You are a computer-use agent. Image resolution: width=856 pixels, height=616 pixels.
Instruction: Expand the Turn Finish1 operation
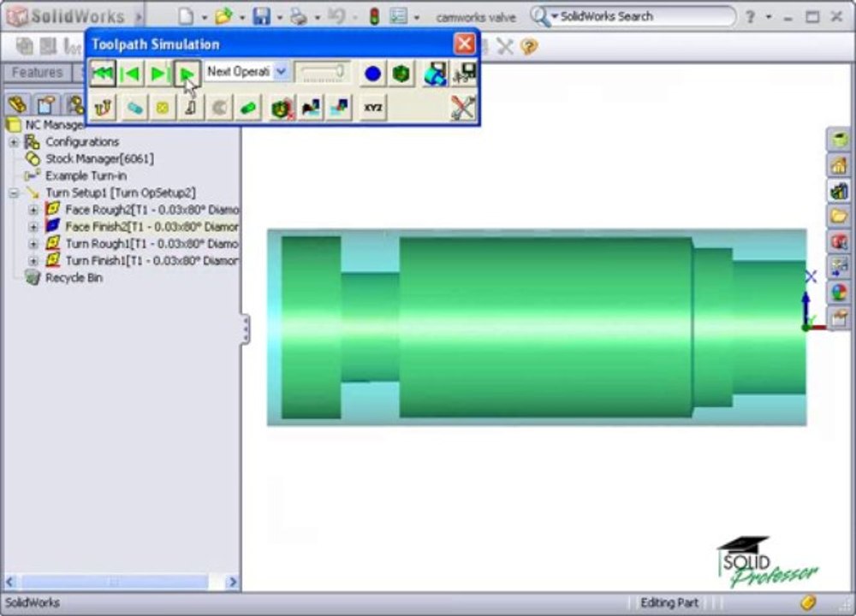[33, 261]
